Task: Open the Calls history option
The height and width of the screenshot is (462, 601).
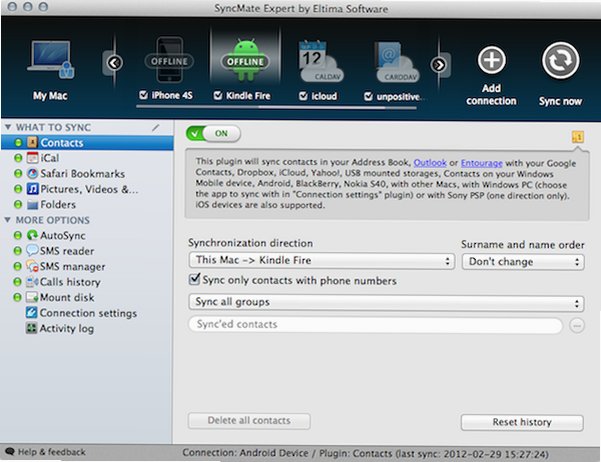Action: [x=63, y=282]
